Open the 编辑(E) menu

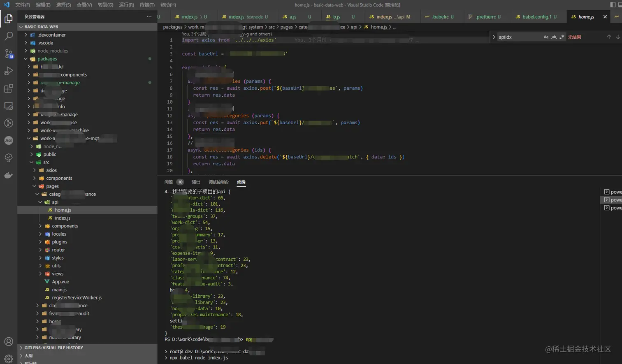point(43,5)
